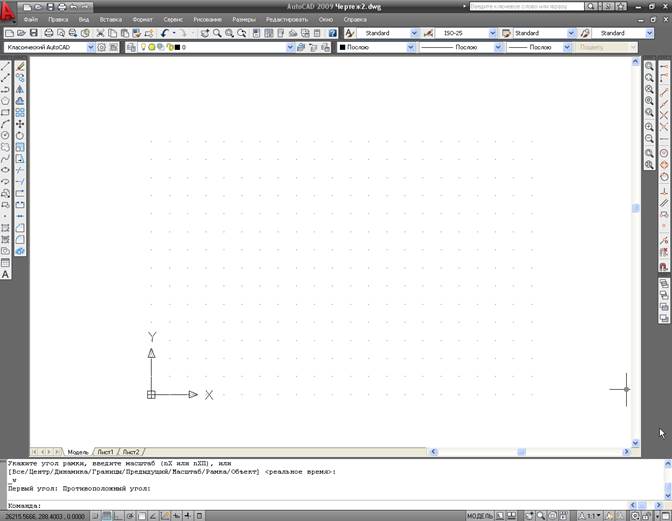This screenshot has width=672, height=521.
Task: Toggle Grid display in status bar
Action: (106, 516)
